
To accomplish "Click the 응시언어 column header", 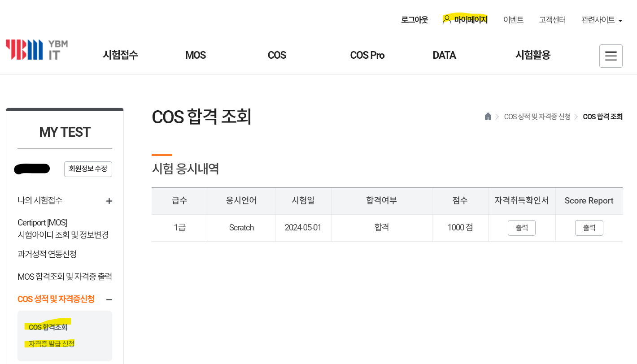I will pyautogui.click(x=241, y=201).
